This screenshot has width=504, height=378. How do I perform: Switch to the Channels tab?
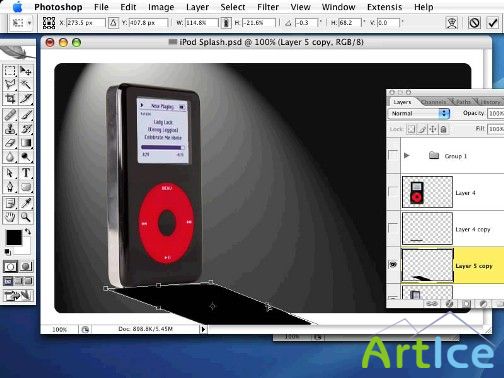point(433,102)
